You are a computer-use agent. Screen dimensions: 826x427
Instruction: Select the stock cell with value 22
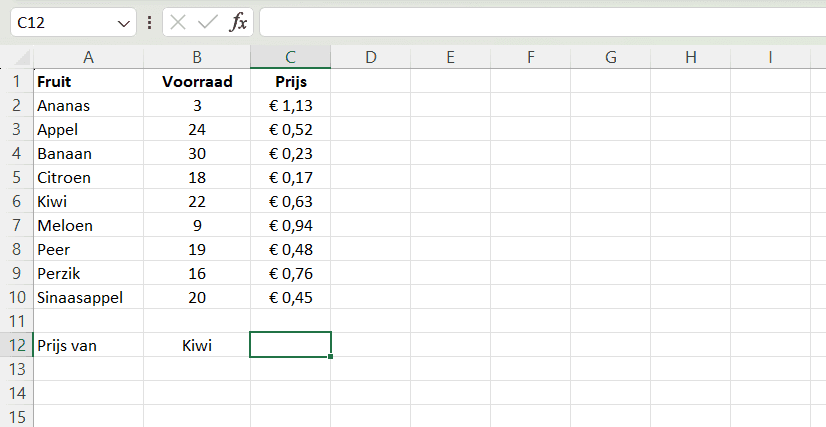click(x=197, y=201)
